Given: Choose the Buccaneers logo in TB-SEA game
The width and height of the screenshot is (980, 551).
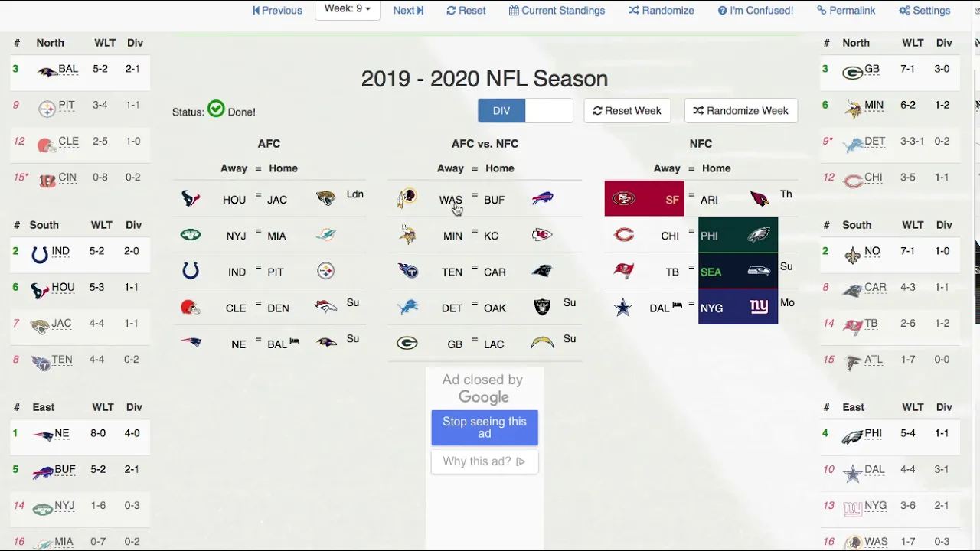Looking at the screenshot, I should [x=624, y=271].
